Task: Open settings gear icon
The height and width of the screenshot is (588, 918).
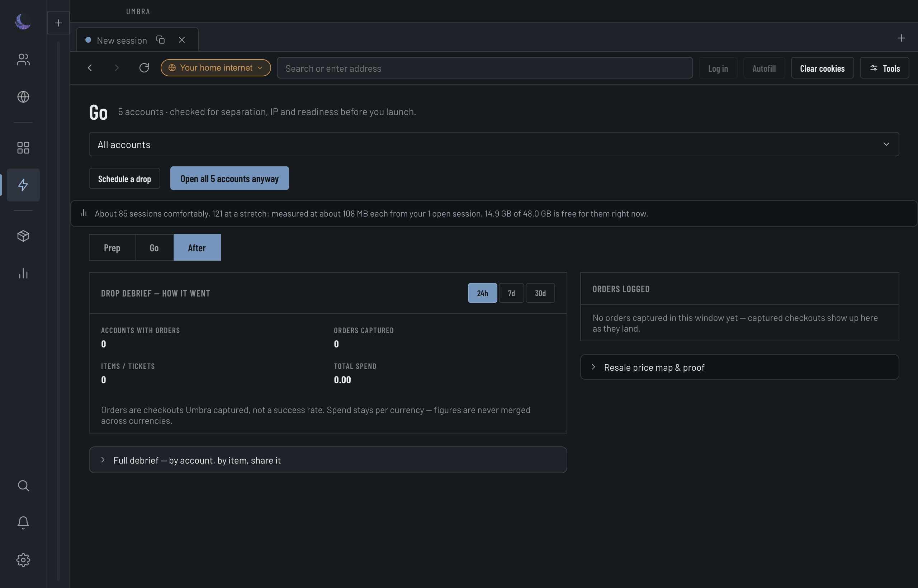Action: pos(23,560)
